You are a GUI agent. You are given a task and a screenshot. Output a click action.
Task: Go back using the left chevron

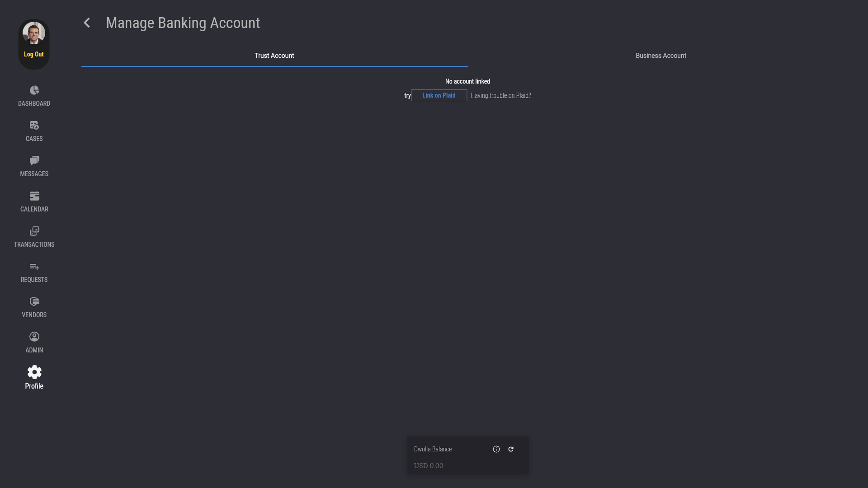point(87,23)
